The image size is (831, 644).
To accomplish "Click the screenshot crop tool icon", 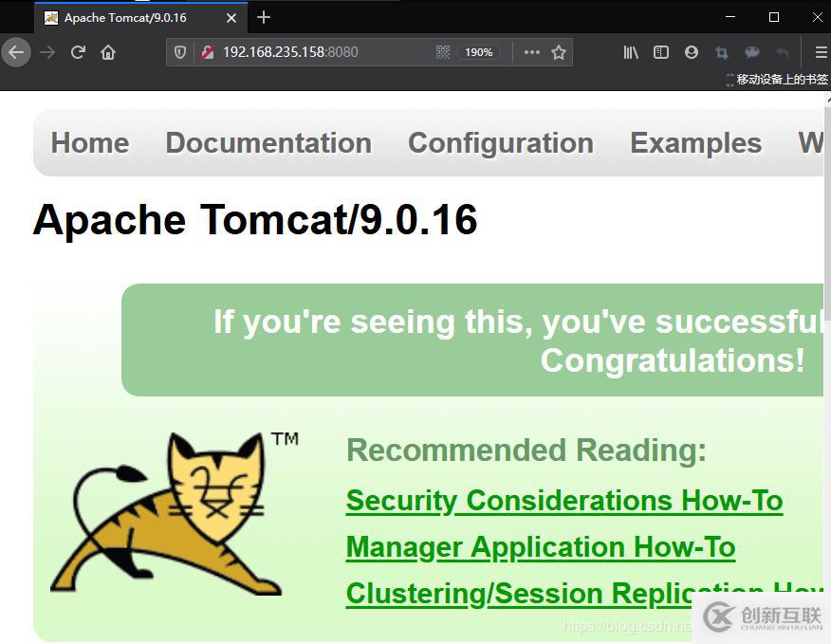I will point(721,52).
